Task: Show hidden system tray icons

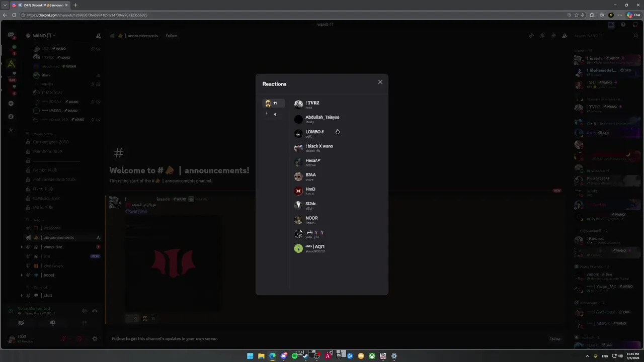Action: click(587, 356)
